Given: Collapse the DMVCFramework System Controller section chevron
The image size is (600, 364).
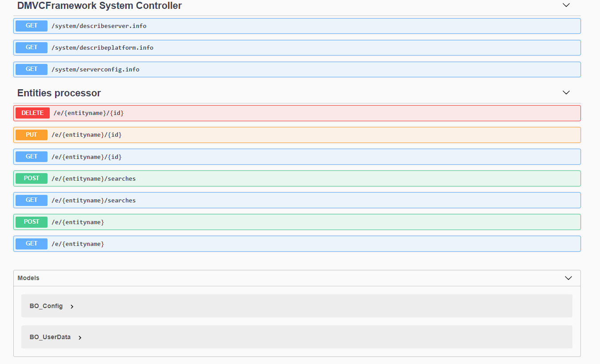Looking at the screenshot, I should pyautogui.click(x=566, y=5).
